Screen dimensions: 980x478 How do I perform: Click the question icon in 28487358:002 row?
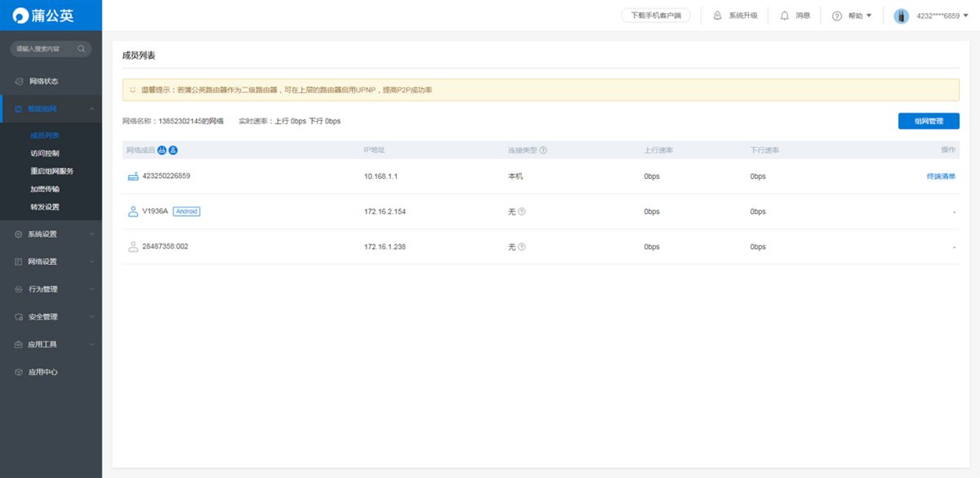(x=522, y=247)
